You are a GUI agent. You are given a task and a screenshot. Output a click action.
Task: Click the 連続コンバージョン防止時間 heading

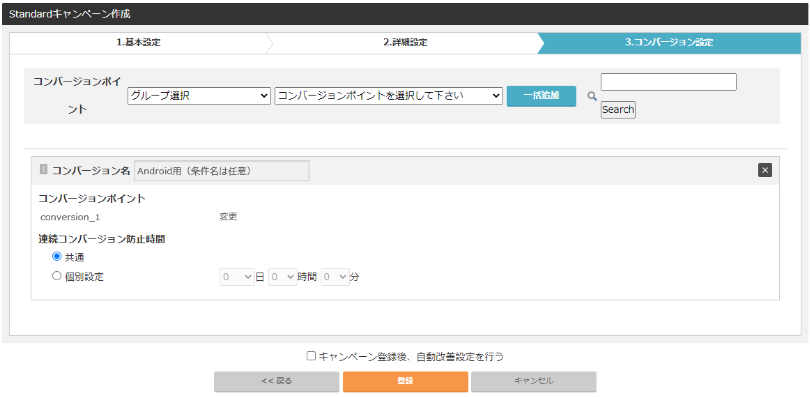[102, 240]
